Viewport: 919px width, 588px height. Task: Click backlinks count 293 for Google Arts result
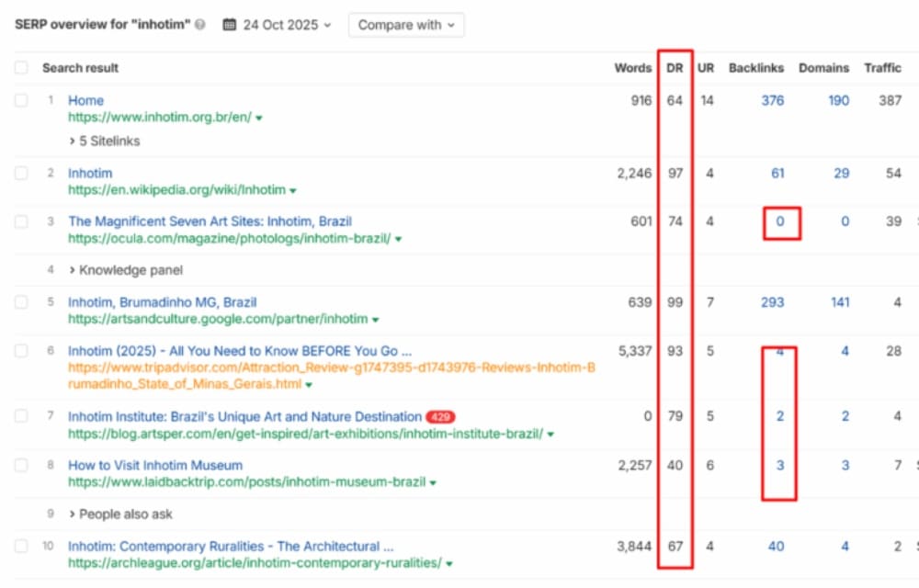[x=773, y=303]
